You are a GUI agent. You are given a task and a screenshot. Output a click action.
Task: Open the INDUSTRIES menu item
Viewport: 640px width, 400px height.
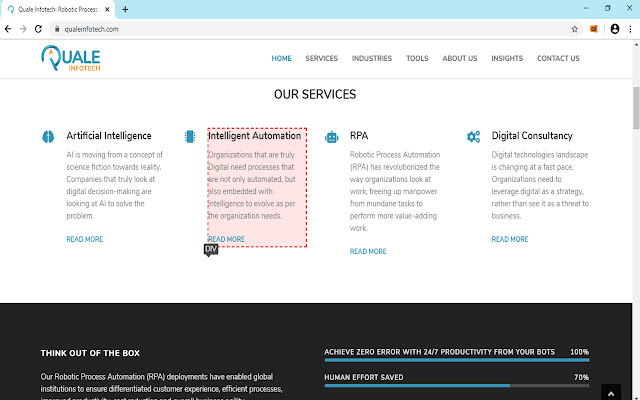click(372, 58)
